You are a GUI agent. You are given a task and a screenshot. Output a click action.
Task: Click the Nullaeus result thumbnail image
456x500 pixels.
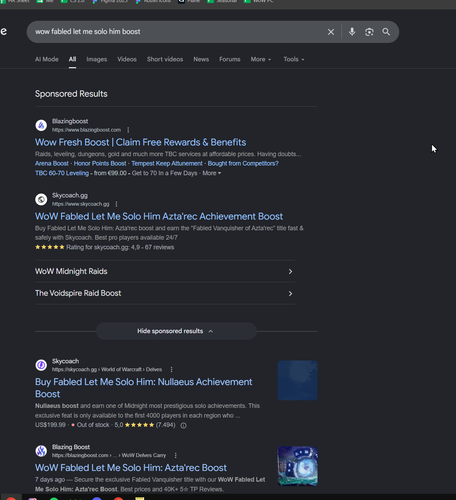click(298, 380)
